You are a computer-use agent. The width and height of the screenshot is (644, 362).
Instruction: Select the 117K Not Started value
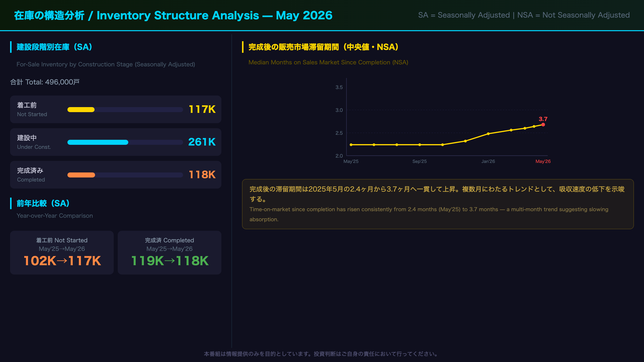click(x=202, y=109)
